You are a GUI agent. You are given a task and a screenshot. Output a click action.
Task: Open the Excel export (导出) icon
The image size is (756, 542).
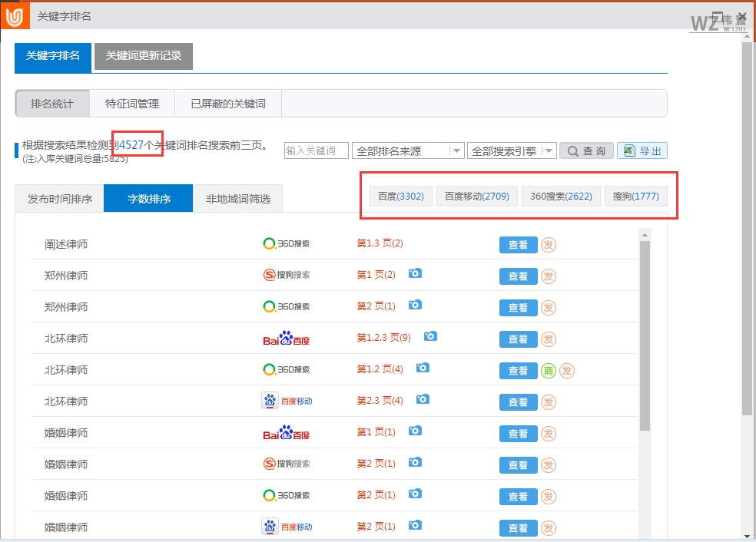(642, 150)
